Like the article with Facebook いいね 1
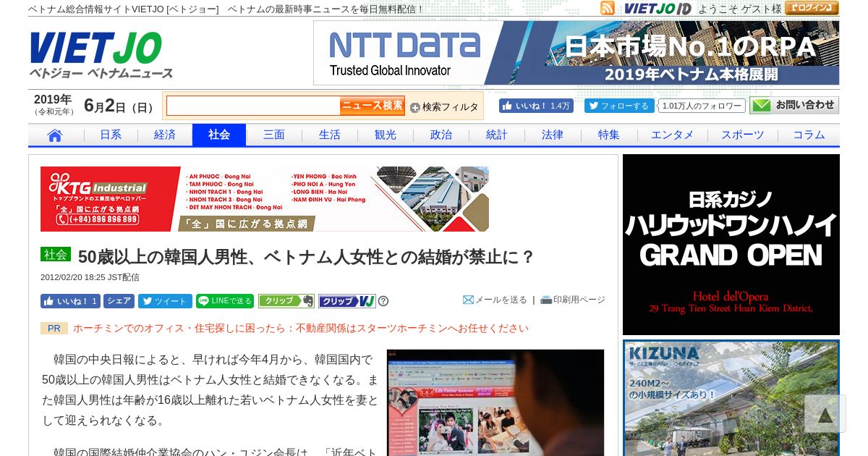 coord(70,301)
